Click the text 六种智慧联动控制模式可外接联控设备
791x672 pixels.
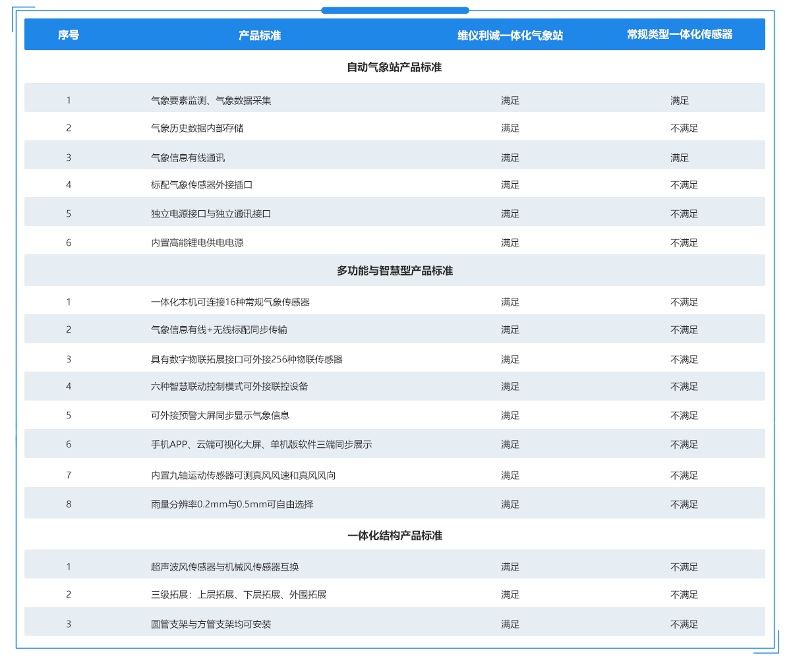229,386
